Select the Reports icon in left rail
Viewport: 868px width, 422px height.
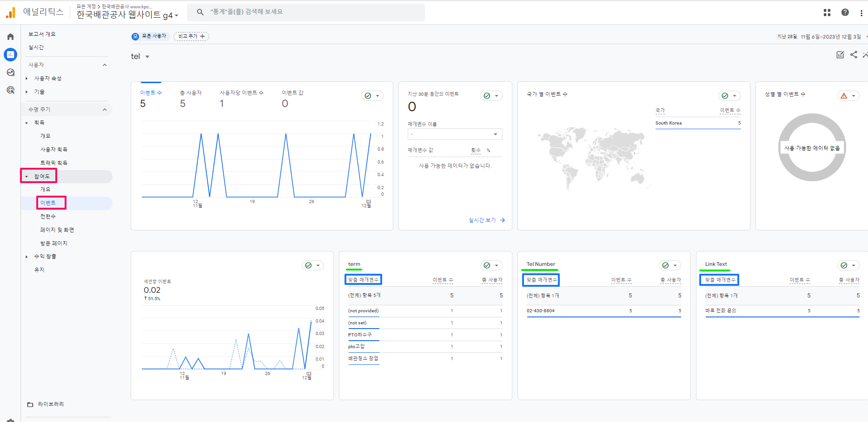[x=10, y=54]
